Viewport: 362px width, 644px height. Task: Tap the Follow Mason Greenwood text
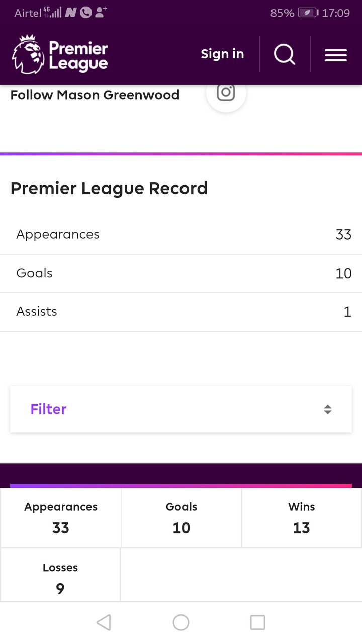pyautogui.click(x=95, y=95)
